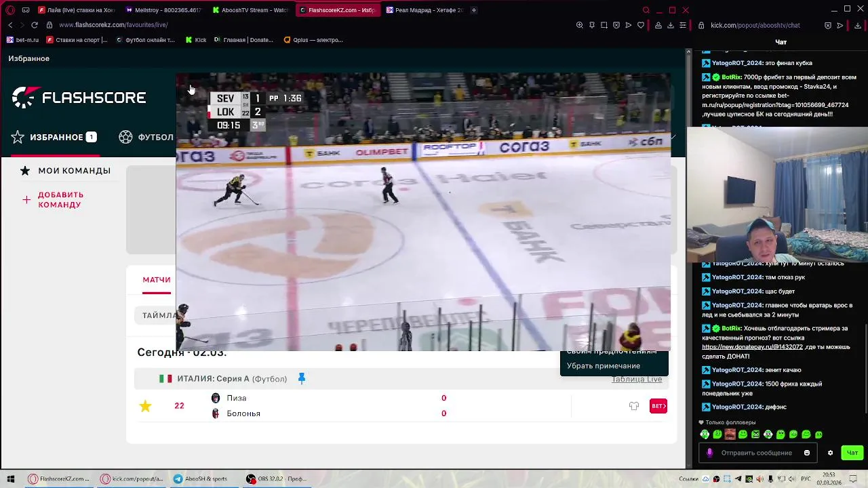Switch to the AbooshTV Stream tab
868x488 pixels.
point(250,10)
